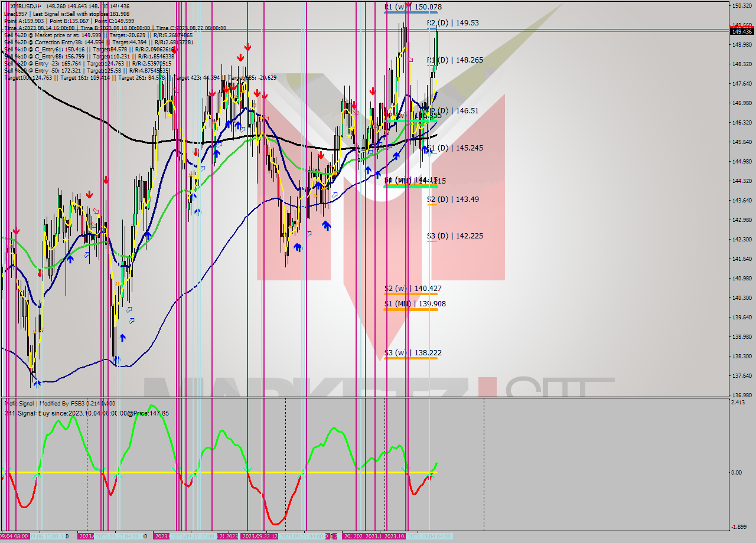The height and width of the screenshot is (543, 756).
Task: Click the S3 (w) | 138.222 weekly support label
Action: point(413,353)
